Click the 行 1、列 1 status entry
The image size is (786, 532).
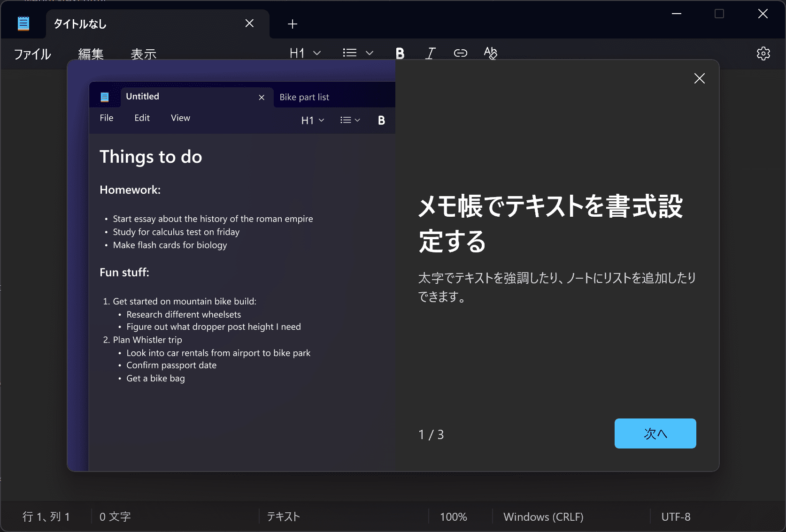tap(46, 517)
